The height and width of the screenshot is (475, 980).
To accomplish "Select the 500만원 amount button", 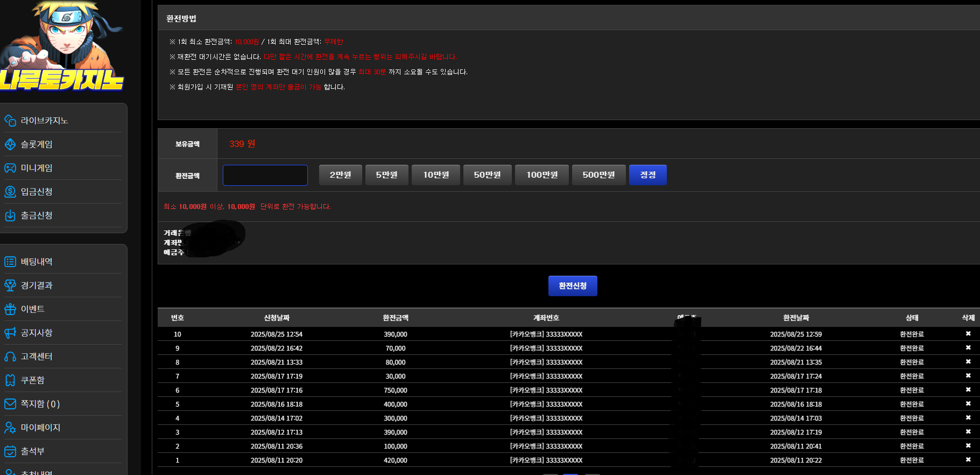I will [599, 175].
